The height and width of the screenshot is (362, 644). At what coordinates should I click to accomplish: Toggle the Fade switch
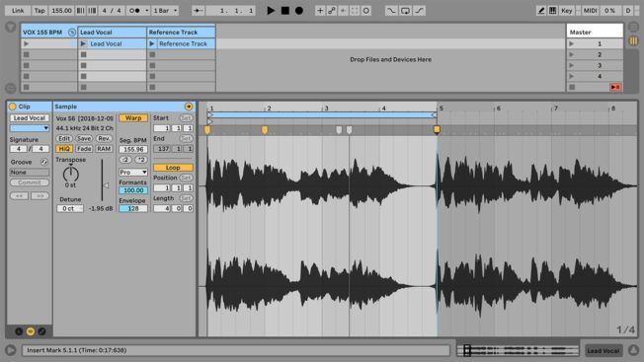click(x=84, y=149)
